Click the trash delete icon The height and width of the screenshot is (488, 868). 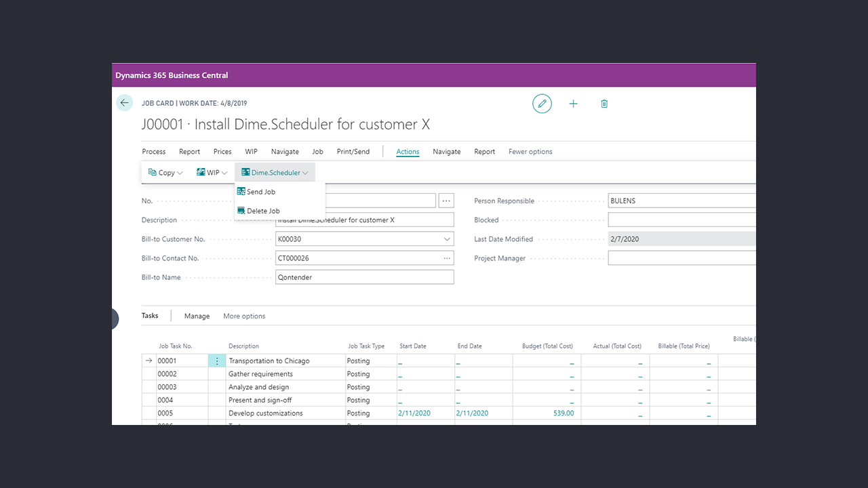604,104
